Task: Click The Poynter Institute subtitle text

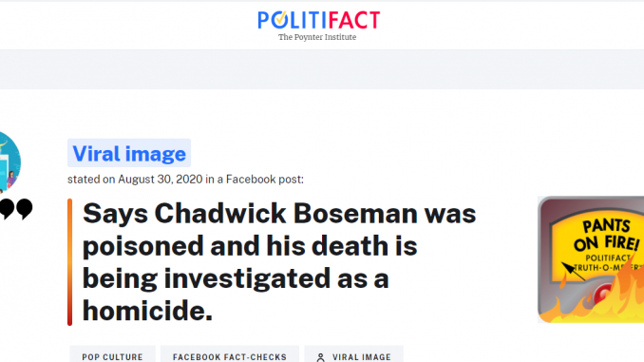Action: (x=317, y=37)
